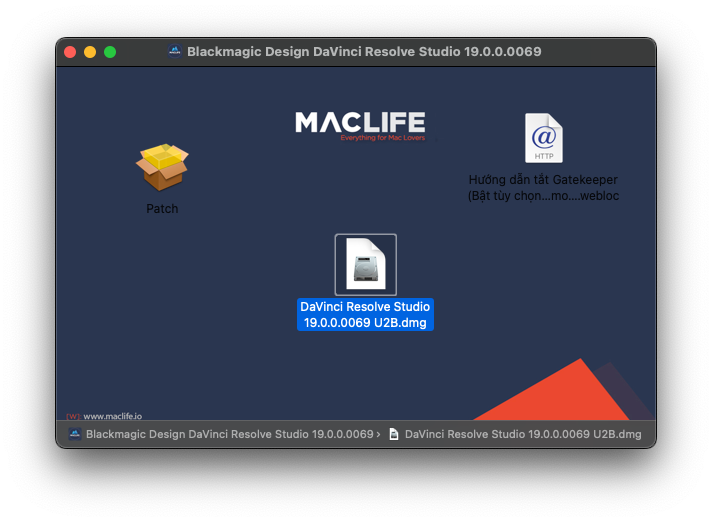
Task: Click the title bar volume proxy icon
Action: point(174,52)
